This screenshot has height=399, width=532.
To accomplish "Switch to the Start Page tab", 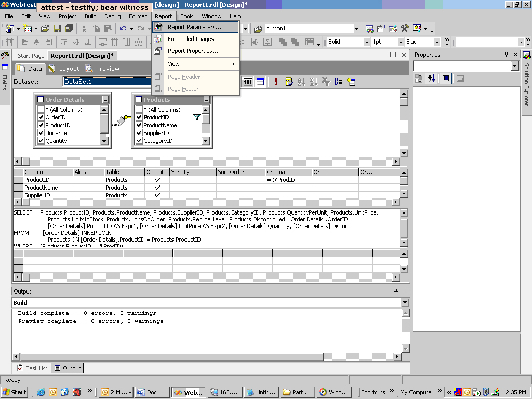I will click(31, 56).
